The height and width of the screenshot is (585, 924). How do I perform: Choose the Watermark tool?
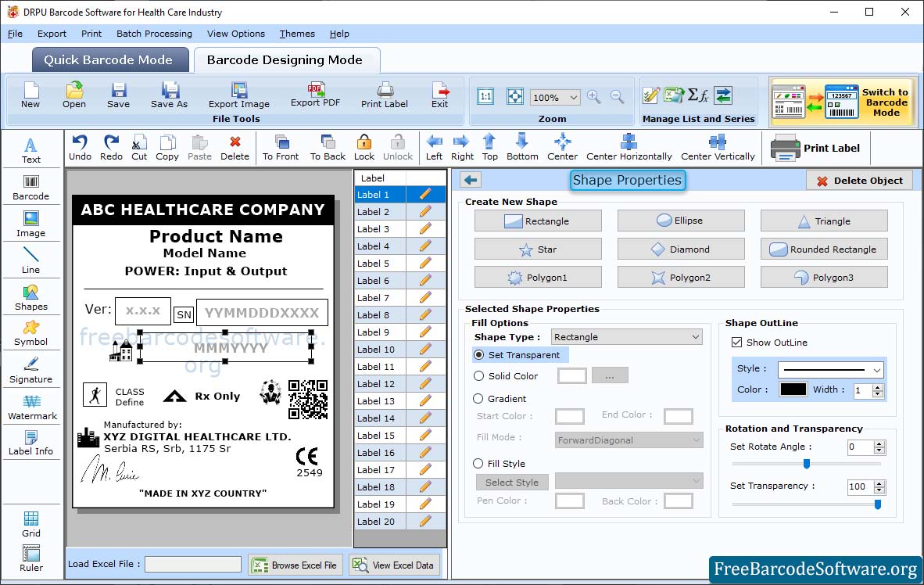pos(32,407)
